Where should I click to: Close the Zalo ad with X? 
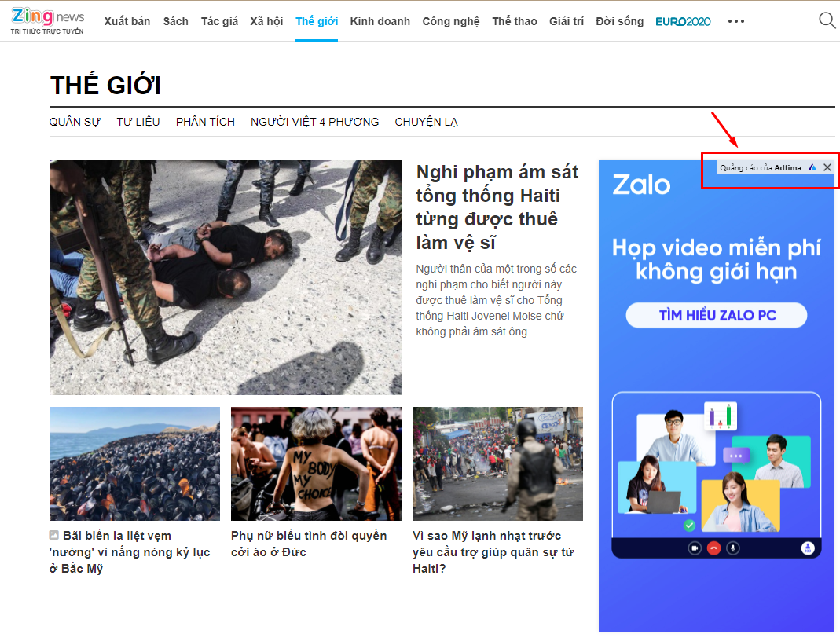pyautogui.click(x=827, y=167)
